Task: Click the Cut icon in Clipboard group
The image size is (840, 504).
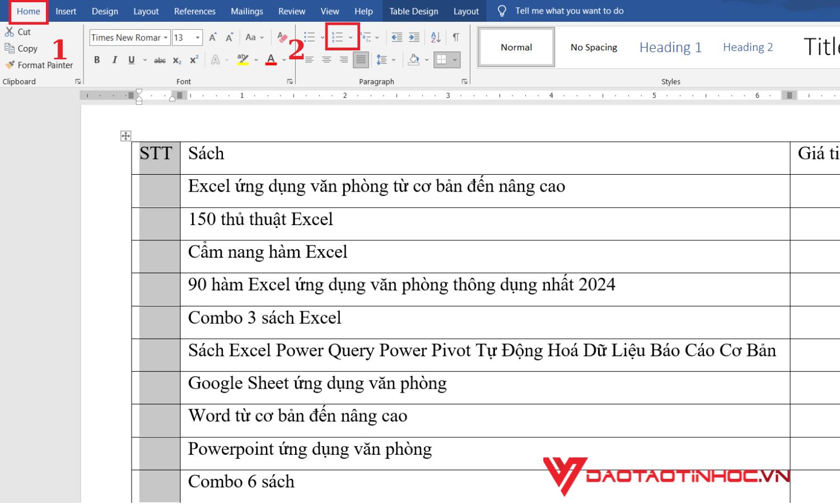Action: (10, 32)
